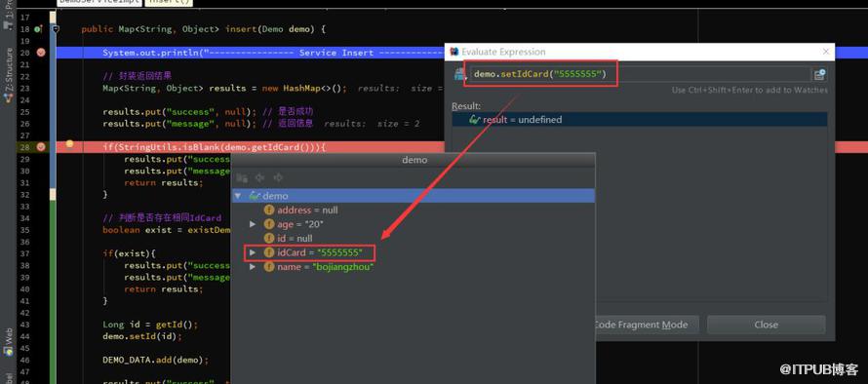Click the code line DEMO_DATA.add(demo);
Viewport: 868px width, 384px height.
[x=155, y=360]
